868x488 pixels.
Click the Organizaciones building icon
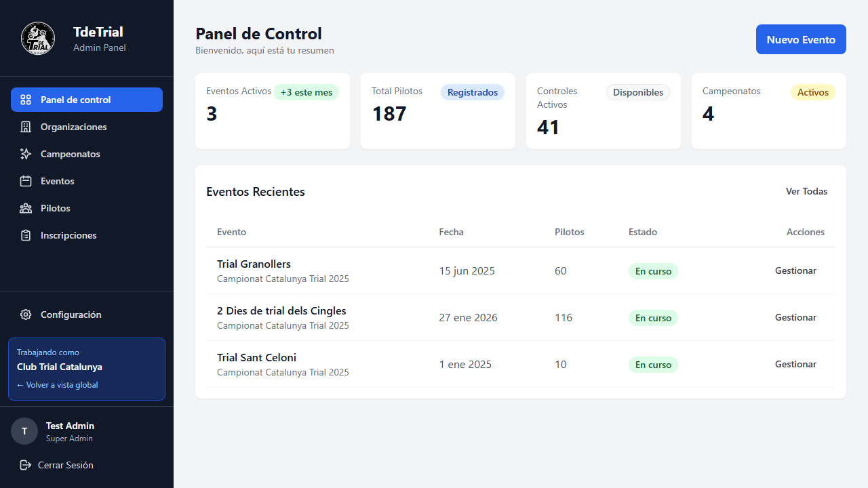26,127
